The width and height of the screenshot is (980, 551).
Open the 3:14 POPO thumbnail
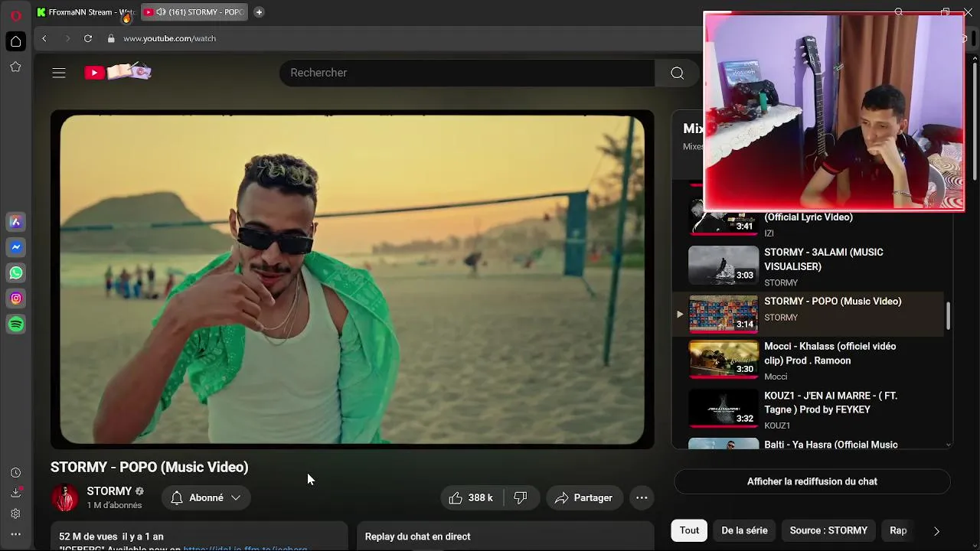(x=724, y=314)
